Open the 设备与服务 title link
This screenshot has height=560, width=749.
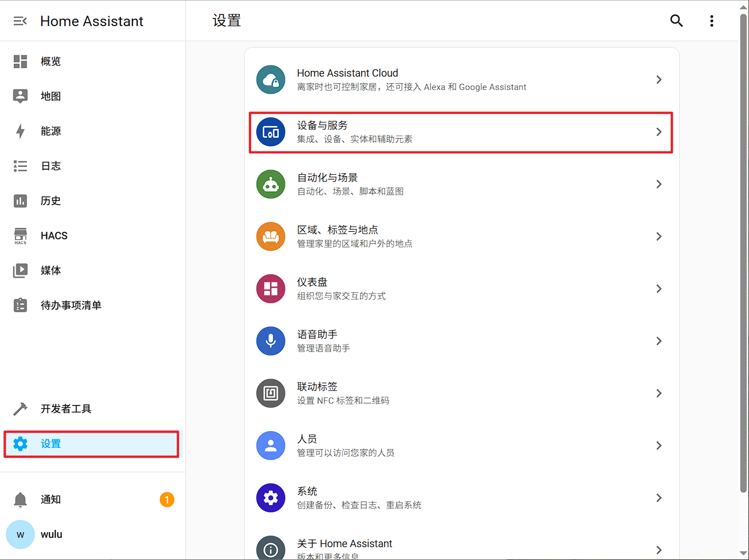tap(322, 125)
